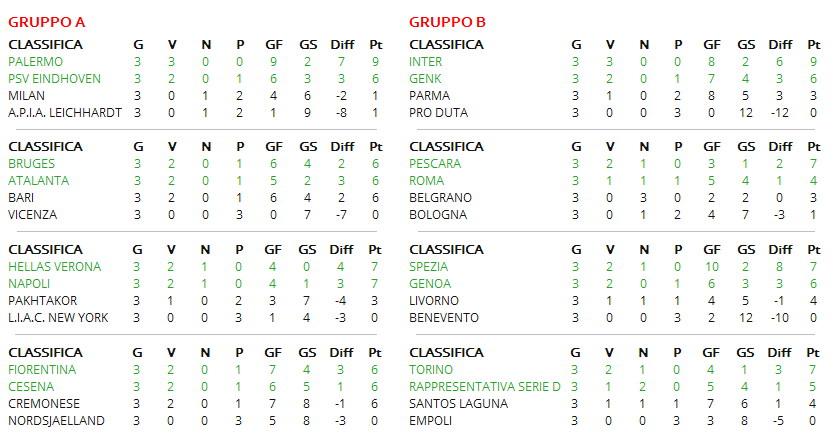Viewport: 840px width, 440px height.
Task: Click GENK in the standings
Action: [426, 79]
